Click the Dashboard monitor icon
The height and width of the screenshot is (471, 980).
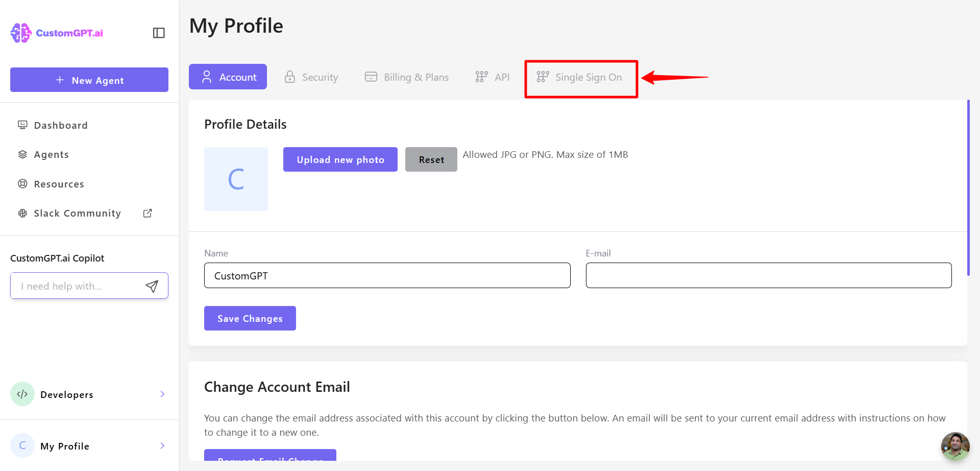22,125
